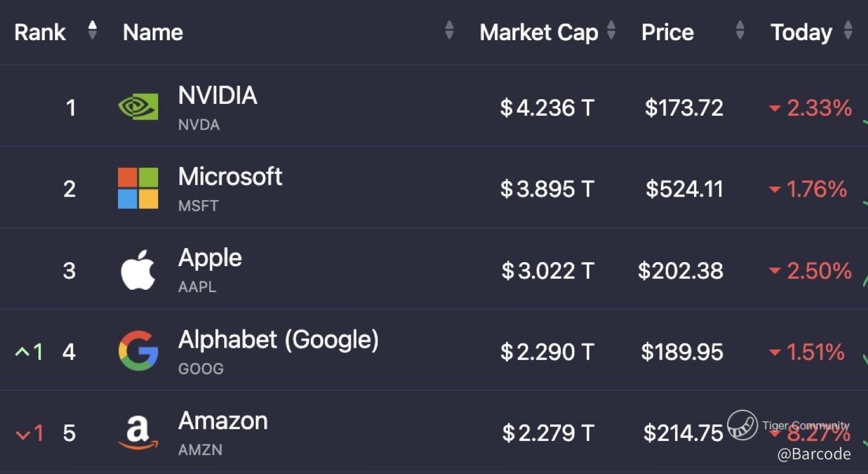The image size is (868, 474).
Task: Click the Tiger Community watermark logo
Action: pyautogui.click(x=742, y=425)
